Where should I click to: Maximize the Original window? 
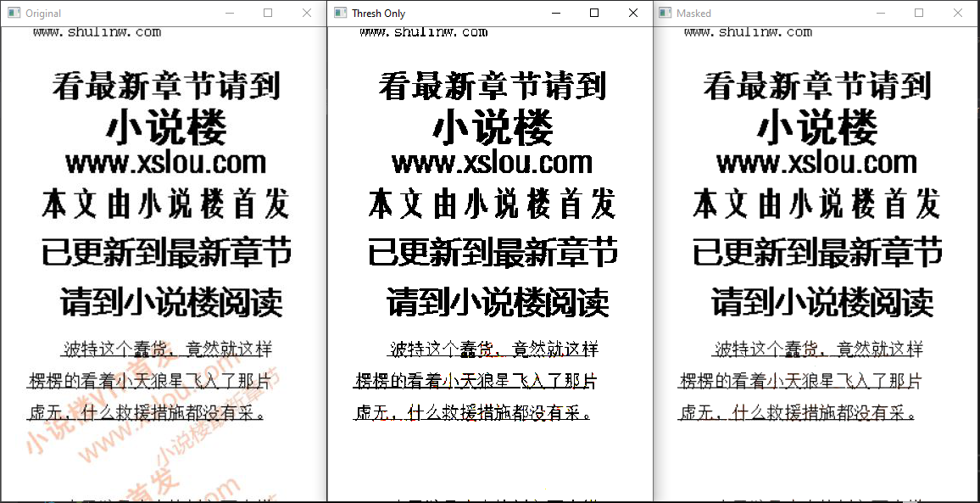click(268, 13)
